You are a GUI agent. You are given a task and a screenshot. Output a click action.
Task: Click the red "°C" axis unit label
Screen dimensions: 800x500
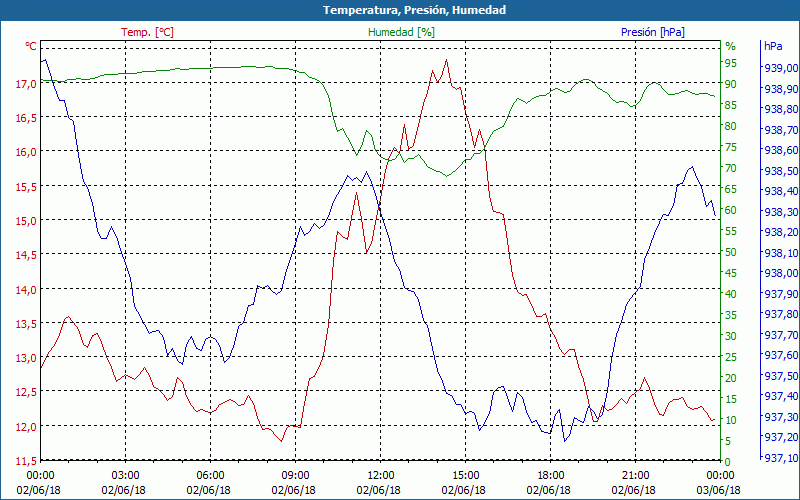coord(31,46)
